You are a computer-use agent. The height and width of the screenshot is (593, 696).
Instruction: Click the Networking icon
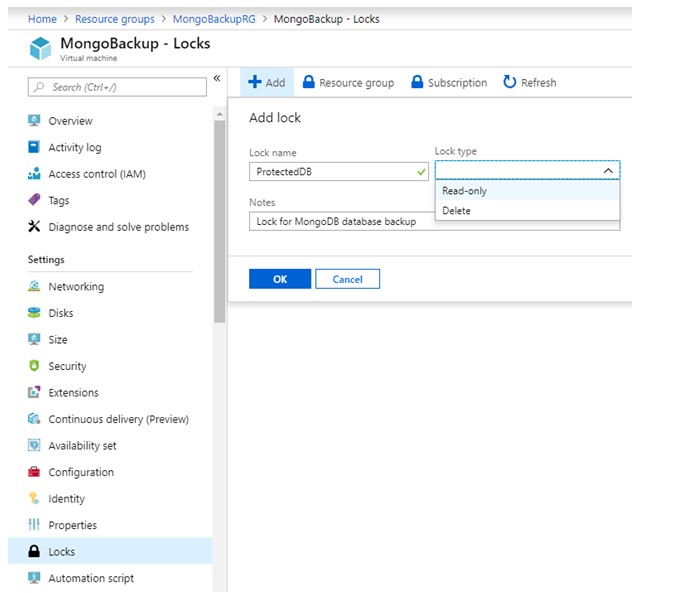click(34, 286)
